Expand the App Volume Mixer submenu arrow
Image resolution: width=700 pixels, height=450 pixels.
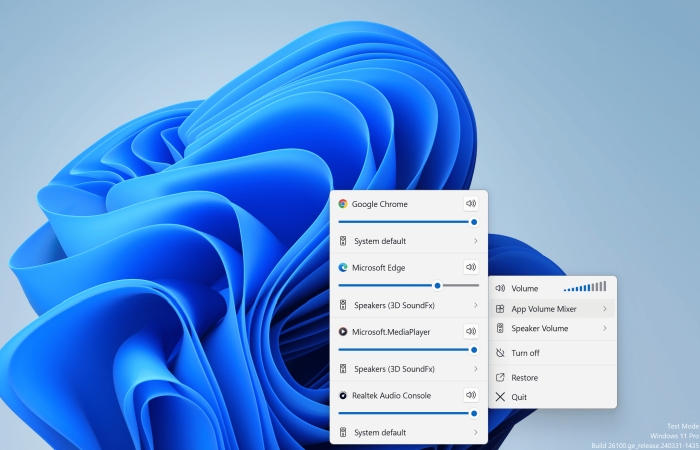click(x=605, y=308)
